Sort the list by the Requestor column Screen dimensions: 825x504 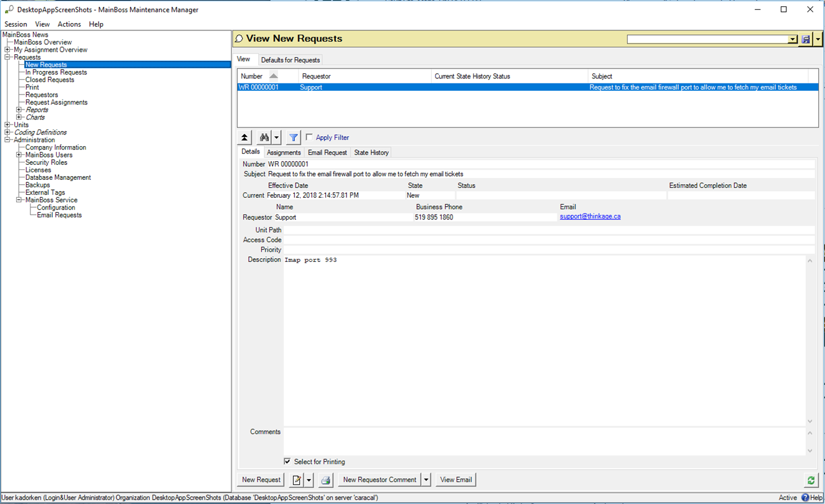[x=365, y=77]
